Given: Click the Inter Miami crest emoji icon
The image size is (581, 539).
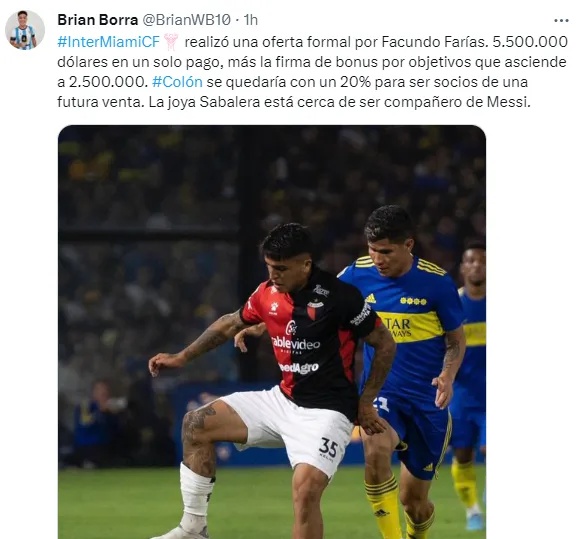Looking at the screenshot, I should 171,42.
